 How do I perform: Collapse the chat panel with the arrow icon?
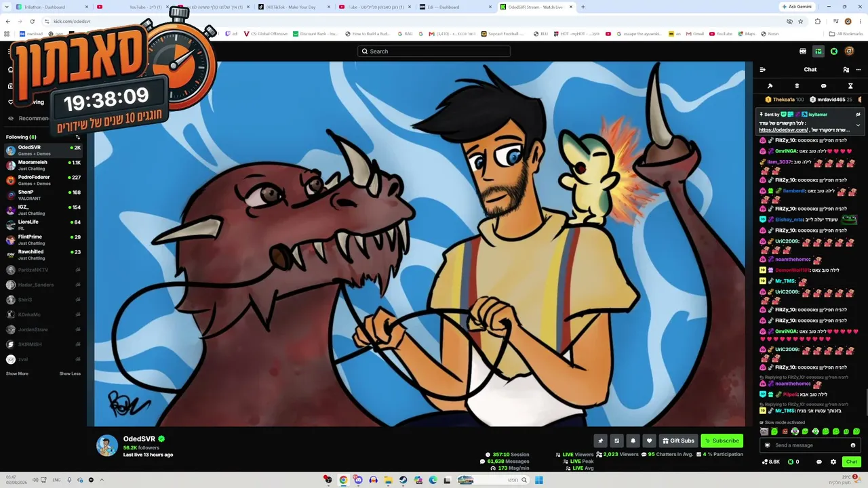click(762, 69)
